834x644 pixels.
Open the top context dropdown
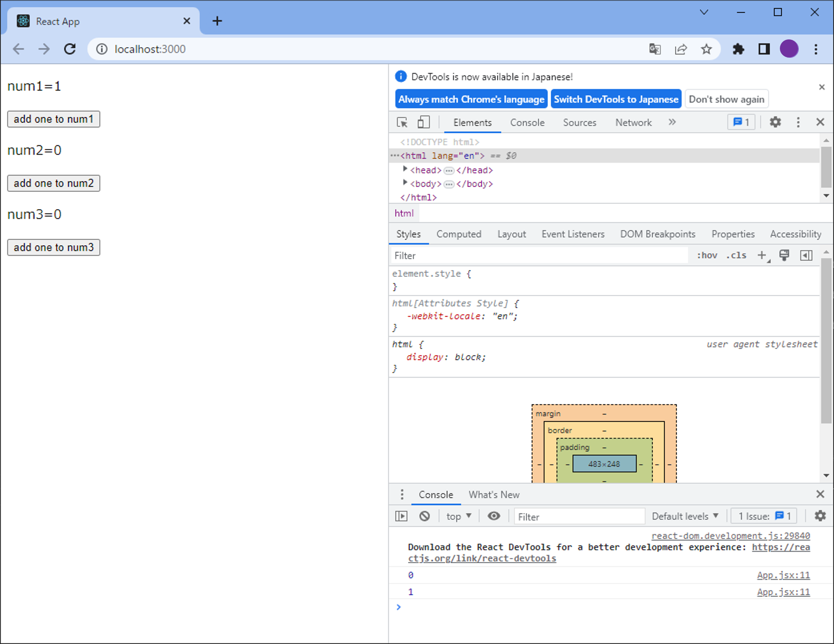[x=459, y=516]
